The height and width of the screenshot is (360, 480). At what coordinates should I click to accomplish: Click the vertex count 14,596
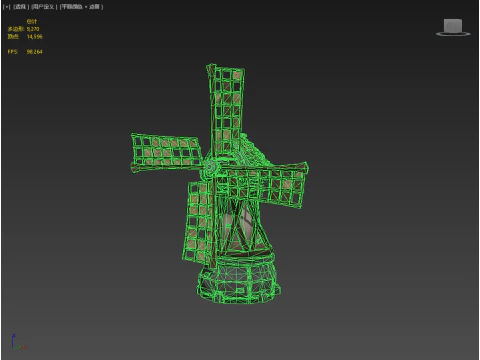34,37
